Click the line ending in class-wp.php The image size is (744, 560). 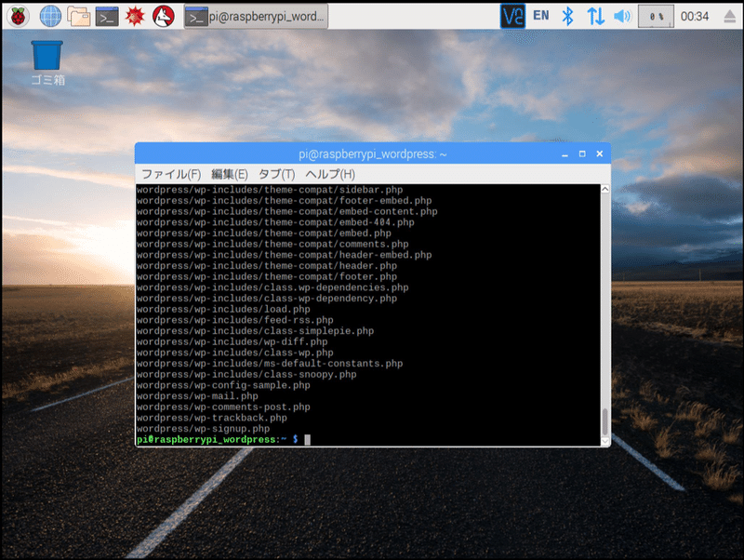(235, 353)
